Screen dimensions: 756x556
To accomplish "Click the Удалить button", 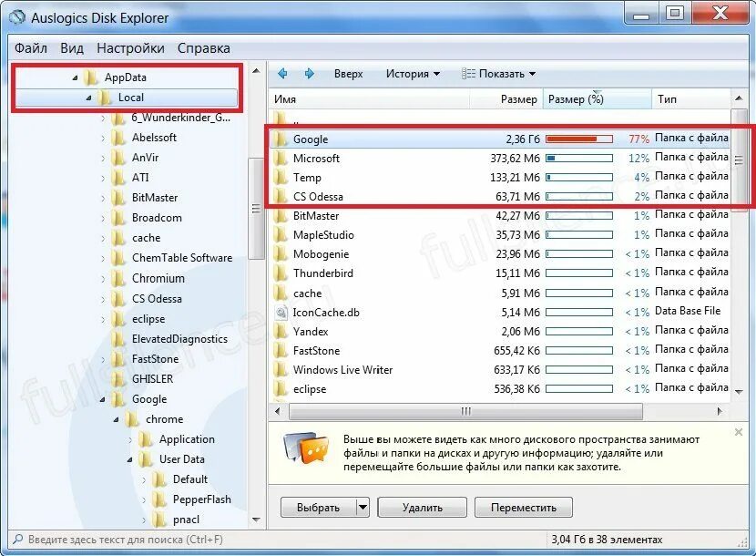I will pos(423,508).
